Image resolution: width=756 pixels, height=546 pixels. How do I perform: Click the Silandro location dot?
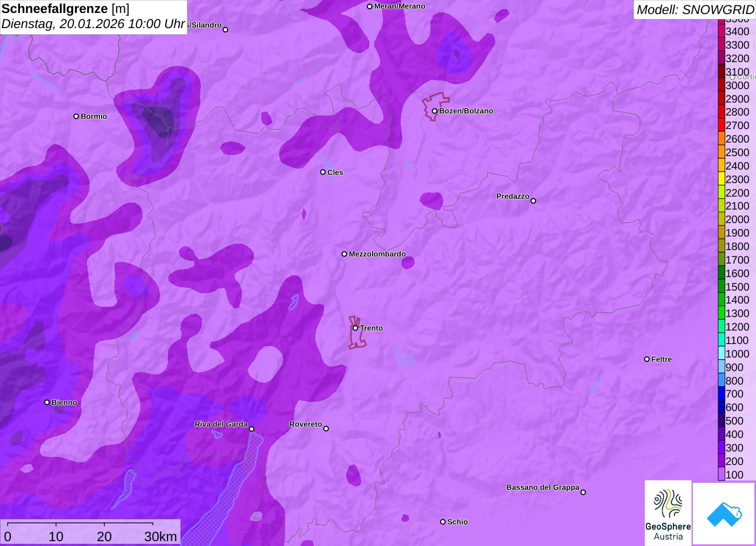click(226, 30)
